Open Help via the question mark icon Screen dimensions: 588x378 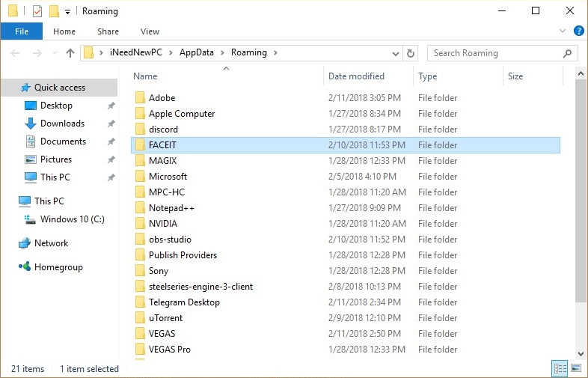tap(578, 31)
